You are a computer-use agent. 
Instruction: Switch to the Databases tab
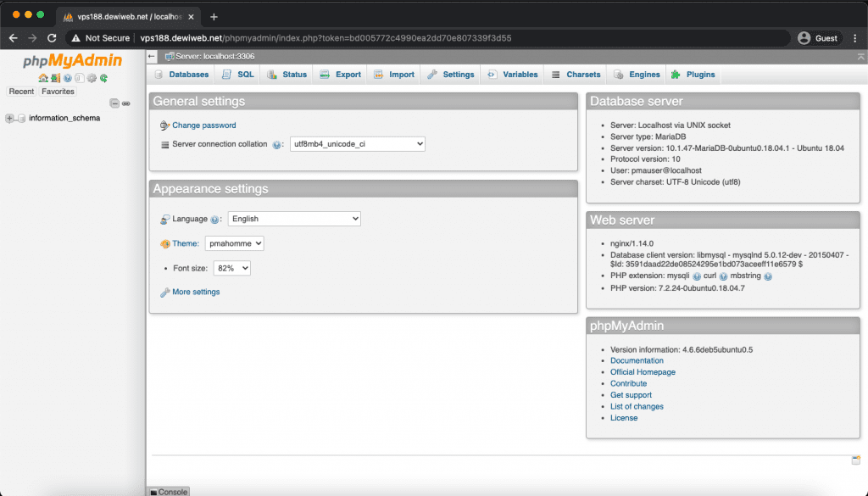click(x=181, y=75)
